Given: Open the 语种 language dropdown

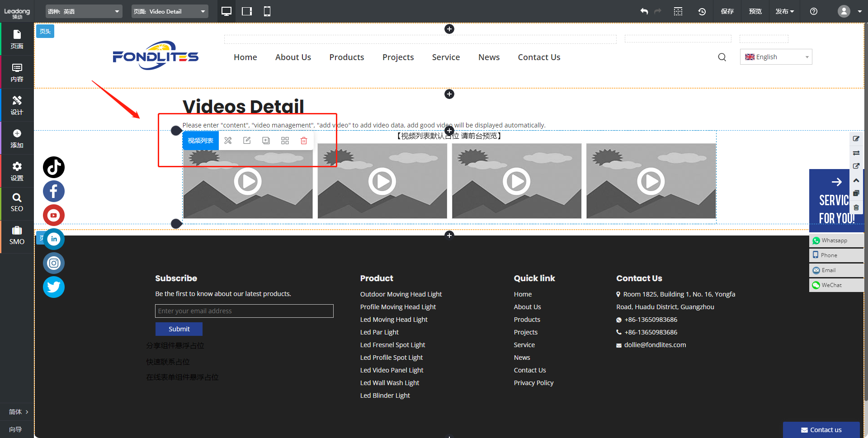Looking at the screenshot, I should [84, 11].
